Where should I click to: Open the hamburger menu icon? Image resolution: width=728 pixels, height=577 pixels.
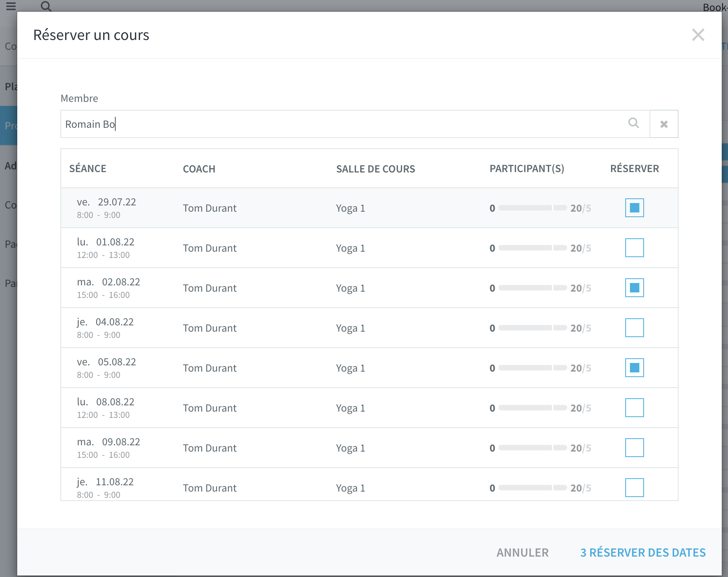[x=11, y=6]
